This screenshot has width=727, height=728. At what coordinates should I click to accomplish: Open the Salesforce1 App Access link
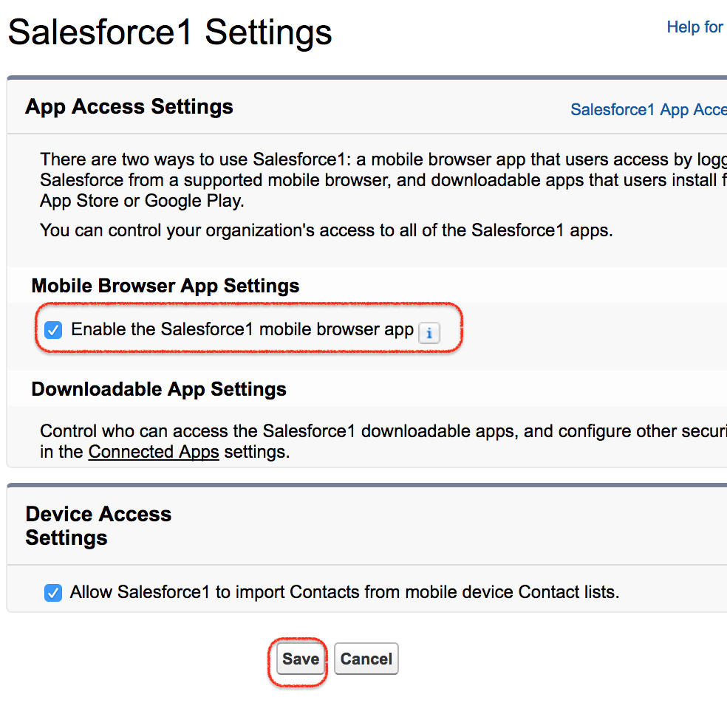click(649, 110)
